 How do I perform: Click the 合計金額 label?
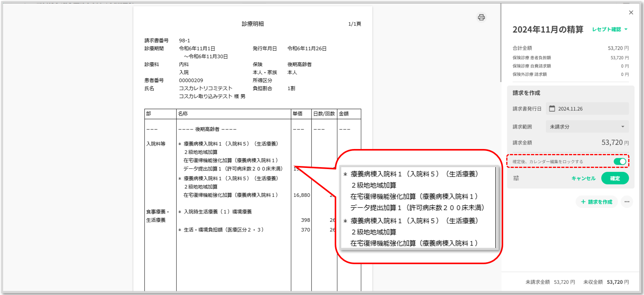click(x=522, y=48)
